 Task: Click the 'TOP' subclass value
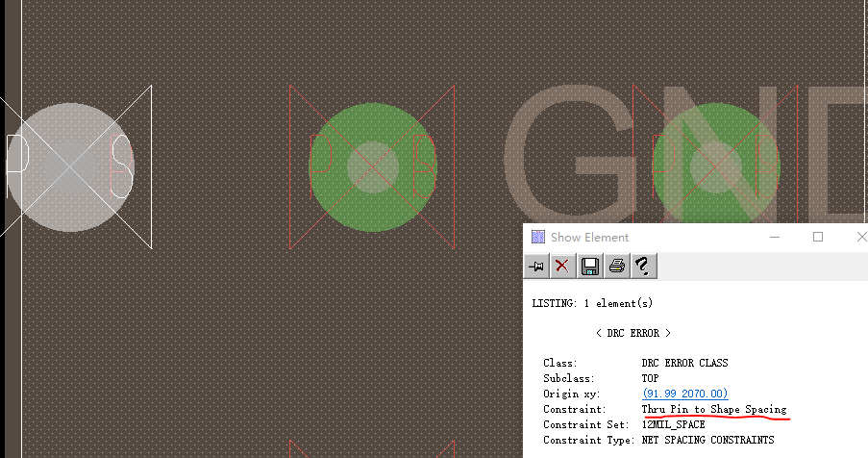[650, 379]
